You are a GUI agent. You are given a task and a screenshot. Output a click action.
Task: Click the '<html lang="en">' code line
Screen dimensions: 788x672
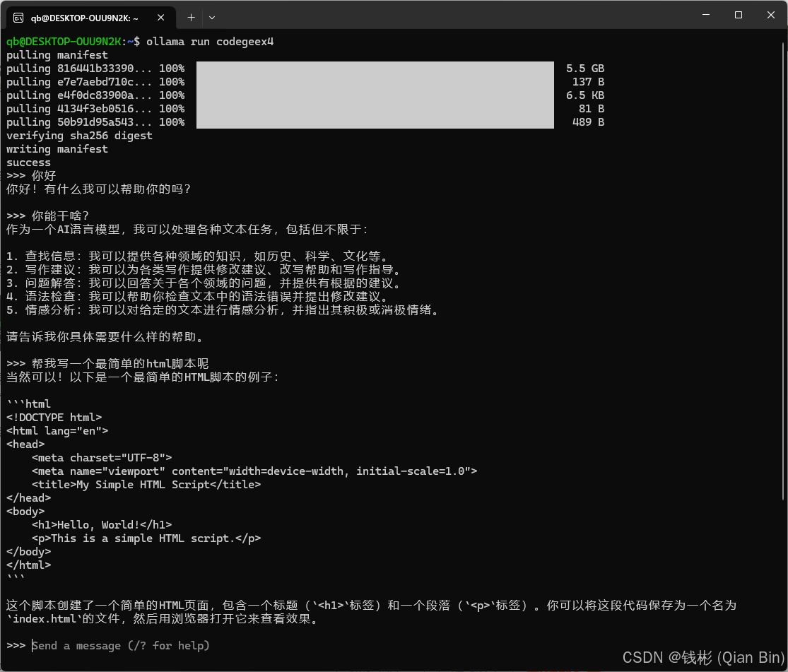(x=57, y=431)
